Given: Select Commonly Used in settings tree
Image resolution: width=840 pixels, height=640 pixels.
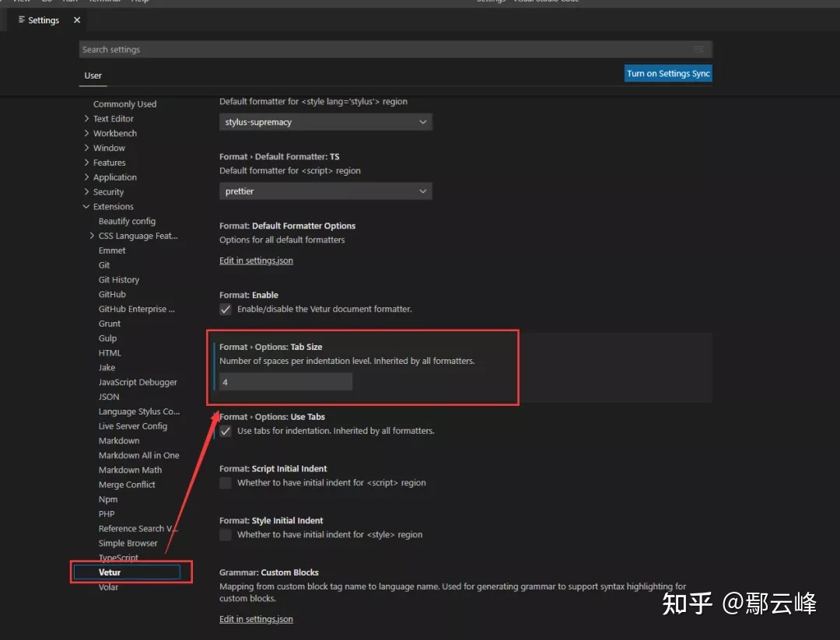Looking at the screenshot, I should click(124, 104).
